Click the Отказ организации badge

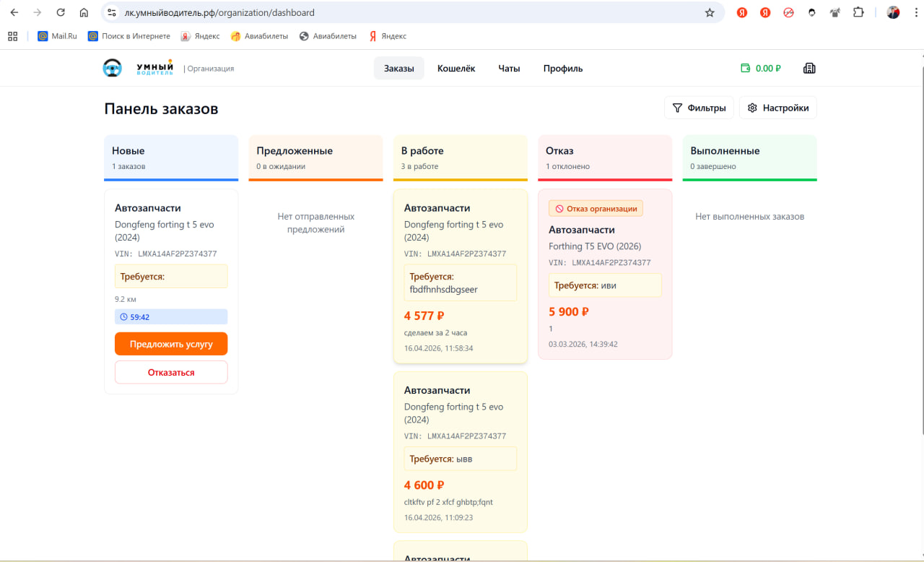596,209
